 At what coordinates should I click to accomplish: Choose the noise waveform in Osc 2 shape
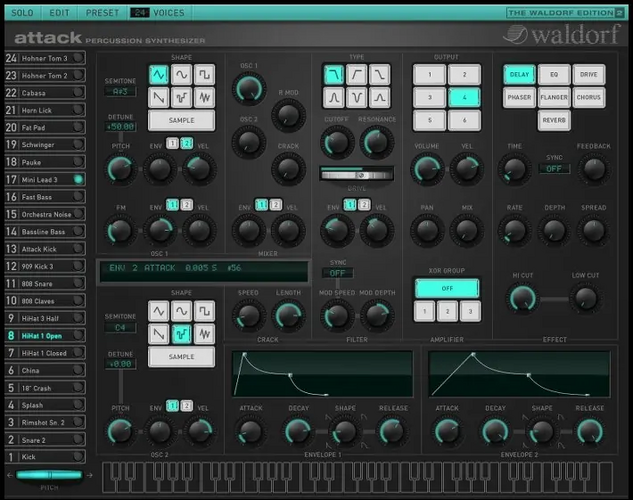click(204, 334)
